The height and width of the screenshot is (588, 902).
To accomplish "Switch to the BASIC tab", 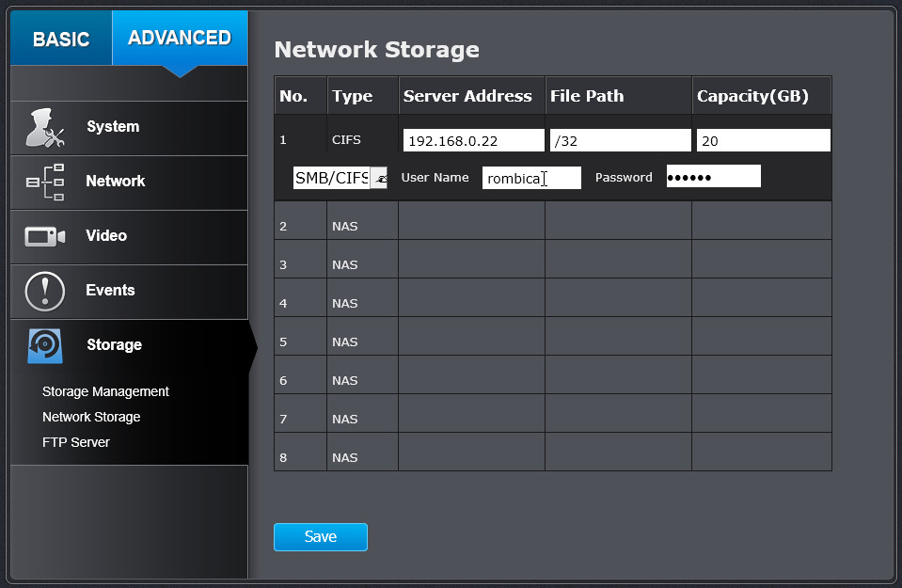I will point(61,40).
